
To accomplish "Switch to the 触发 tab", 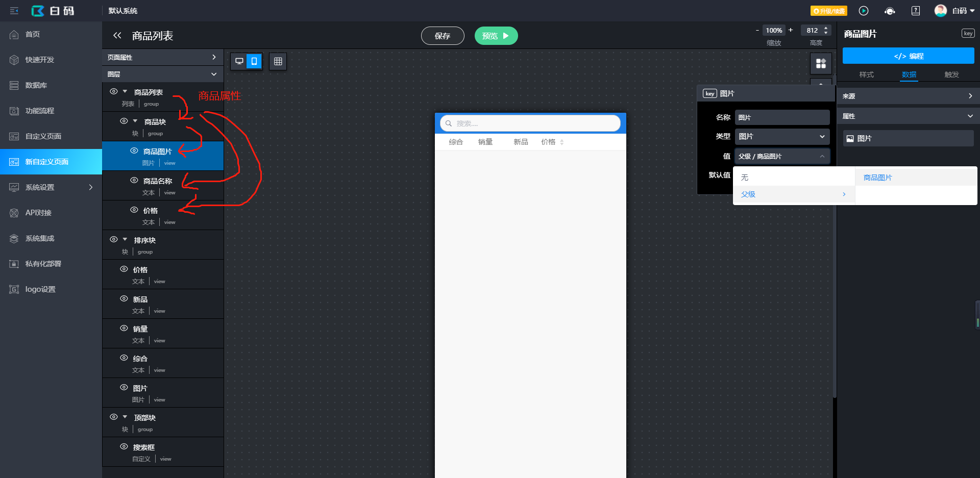I will point(951,74).
